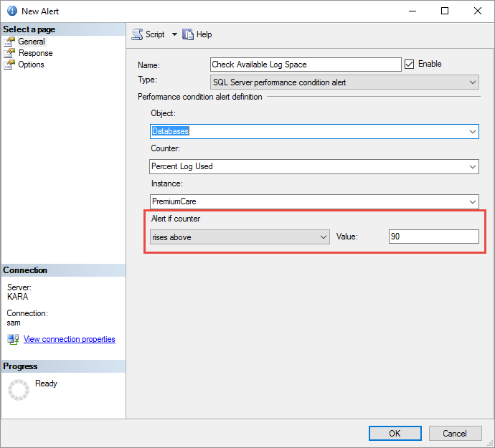This screenshot has height=448, width=495.
Task: Select the Response page icon
Action: (x=9, y=53)
